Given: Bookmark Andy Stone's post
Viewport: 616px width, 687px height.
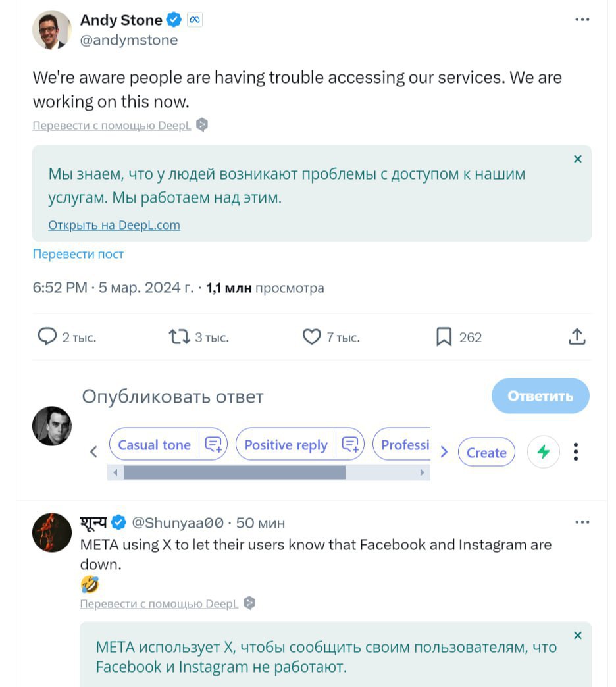Looking at the screenshot, I should [x=444, y=338].
